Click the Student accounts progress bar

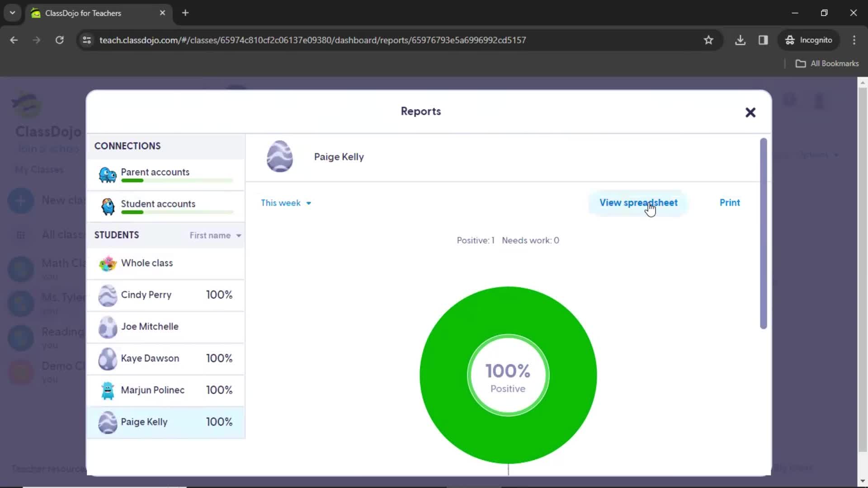[x=177, y=212]
